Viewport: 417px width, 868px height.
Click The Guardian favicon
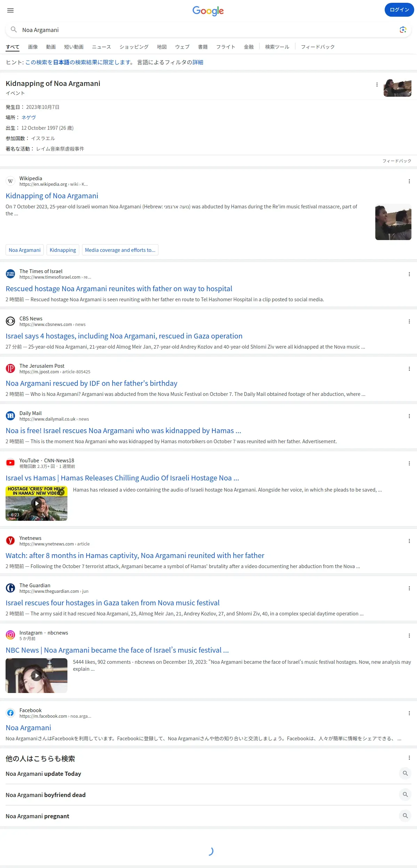pos(10,588)
